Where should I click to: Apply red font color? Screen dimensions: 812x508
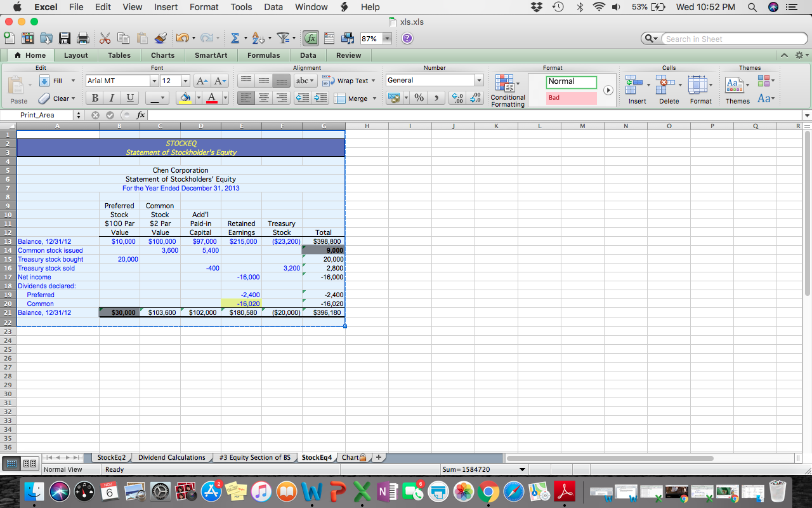click(x=211, y=98)
